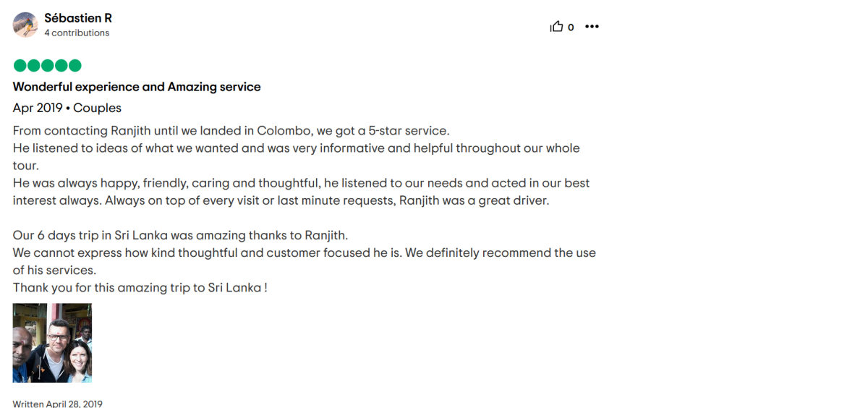Click the "Apr 2019 • Couples" trip info
This screenshot has width=868, height=408.
pos(67,109)
